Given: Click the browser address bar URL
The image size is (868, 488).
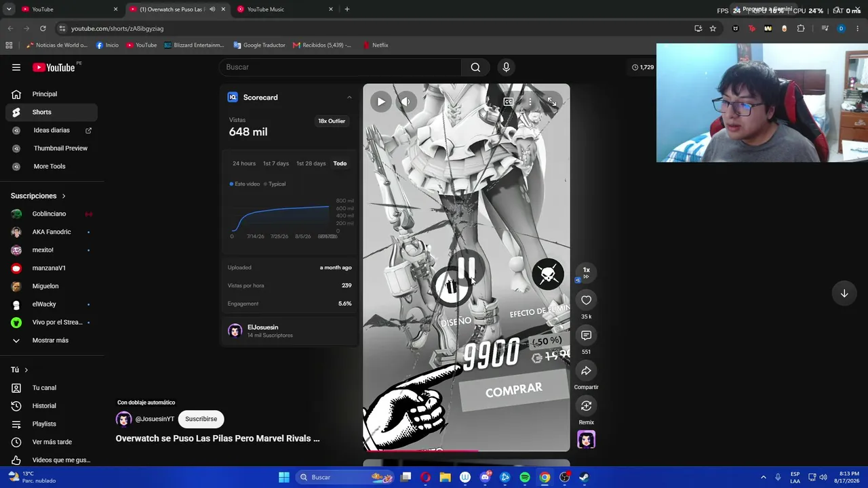Looking at the screenshot, I should pos(117,28).
